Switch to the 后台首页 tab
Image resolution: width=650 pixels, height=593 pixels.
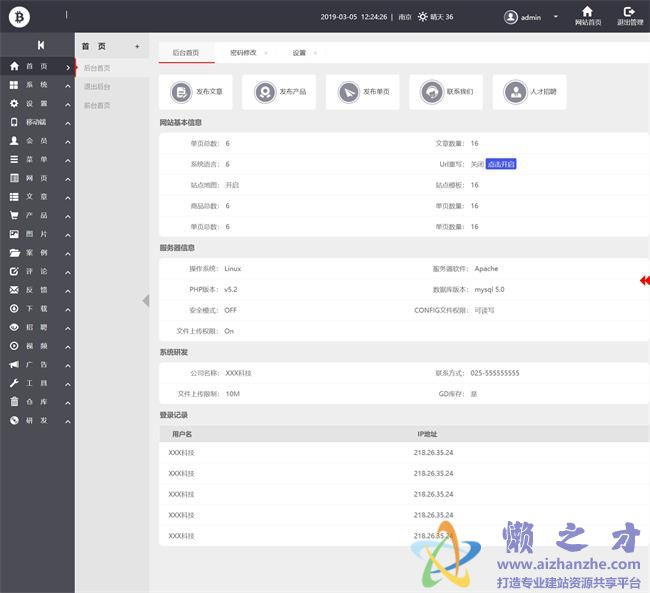[186, 53]
